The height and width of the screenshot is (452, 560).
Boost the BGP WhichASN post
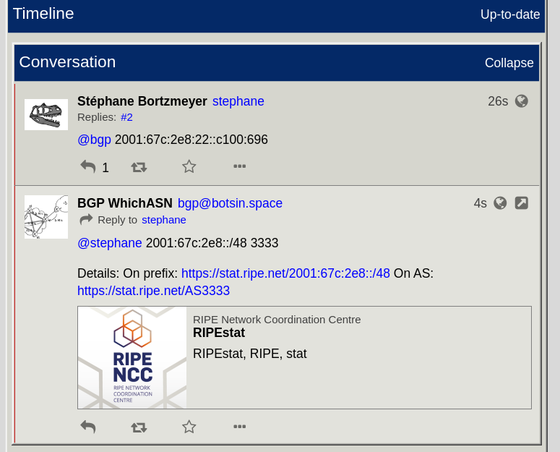coord(139,427)
